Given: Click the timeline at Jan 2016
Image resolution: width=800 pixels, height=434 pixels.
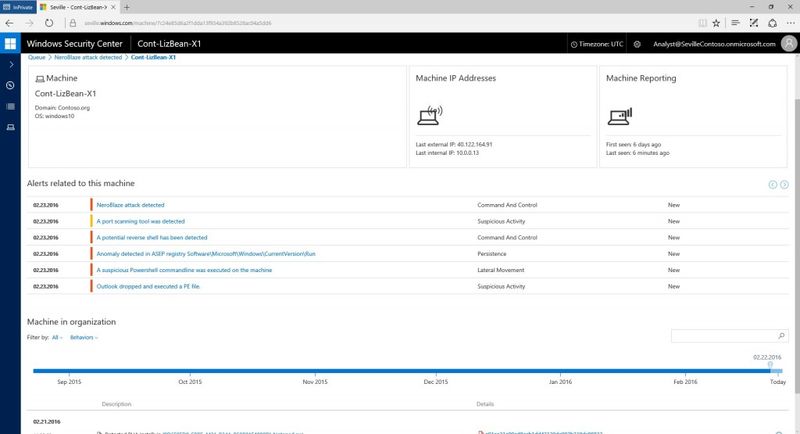Looking at the screenshot, I should tap(560, 381).
